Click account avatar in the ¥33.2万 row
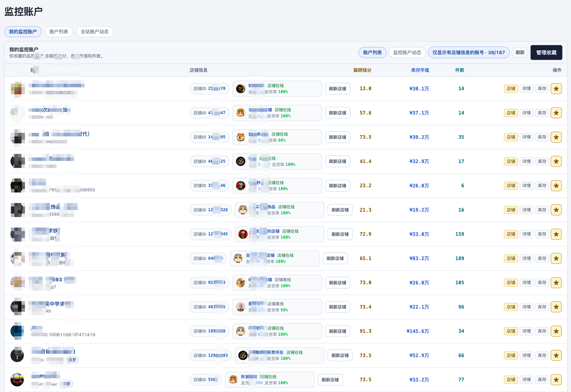The image size is (571, 392). tap(17, 380)
